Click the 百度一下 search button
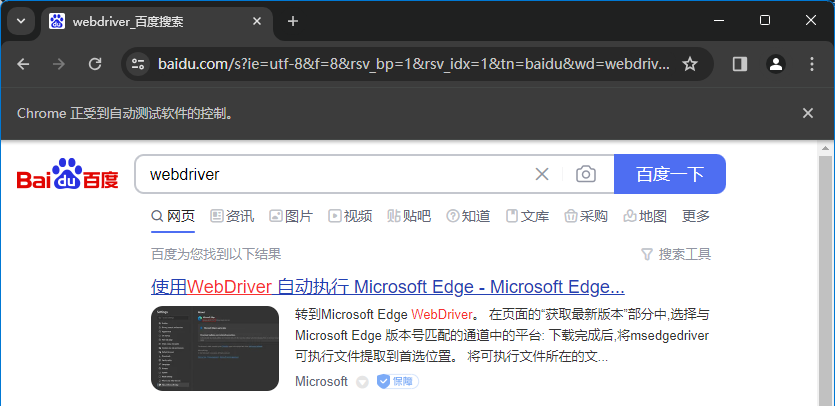This screenshot has height=406, width=835. [x=669, y=174]
